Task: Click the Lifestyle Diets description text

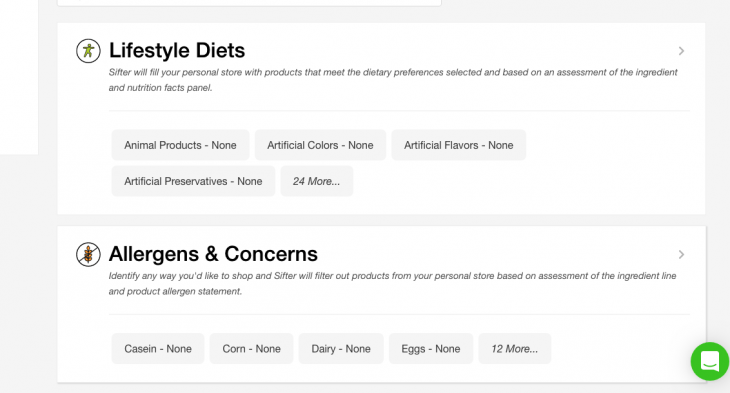Action: click(393, 80)
